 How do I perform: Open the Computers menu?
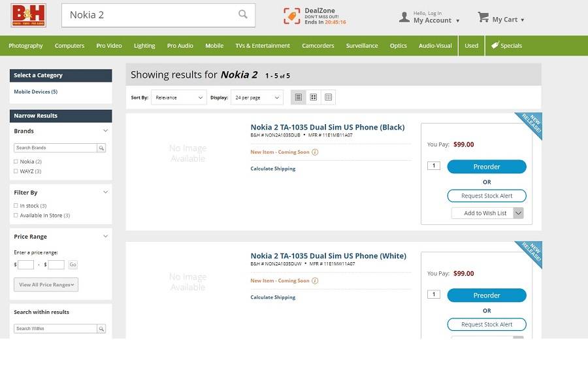point(69,46)
